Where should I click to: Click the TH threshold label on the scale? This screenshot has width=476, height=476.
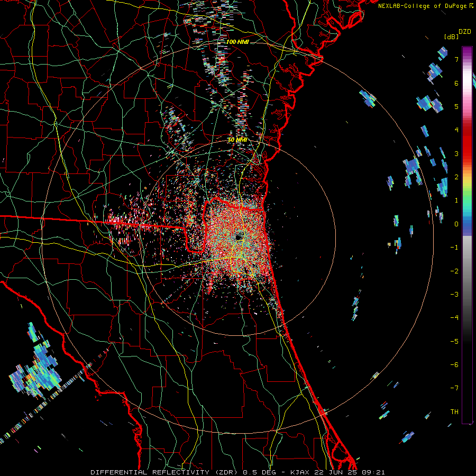[454, 411]
